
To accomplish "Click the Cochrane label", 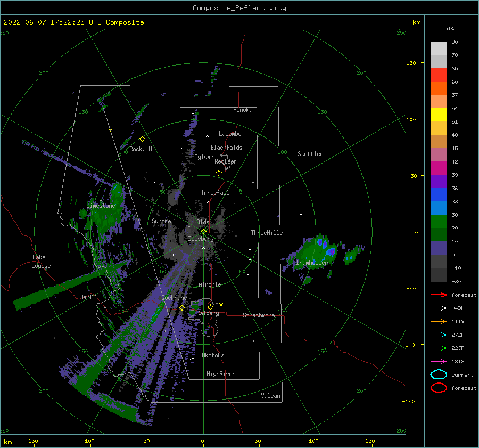I will point(174,298).
